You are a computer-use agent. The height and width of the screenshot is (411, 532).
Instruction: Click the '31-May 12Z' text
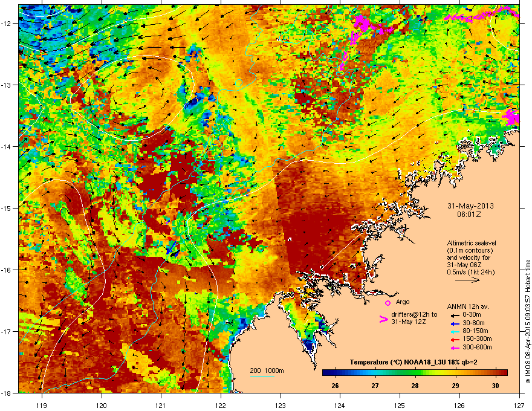[409, 322]
